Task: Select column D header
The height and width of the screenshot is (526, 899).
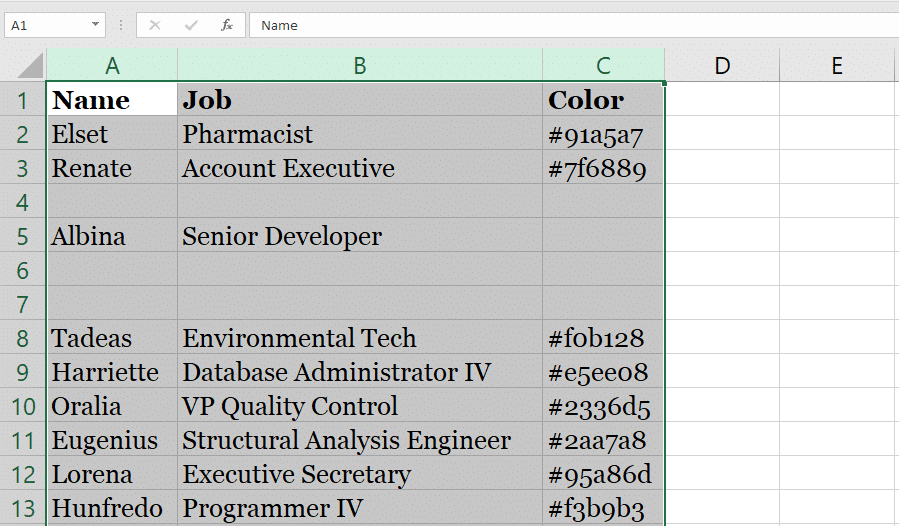Action: point(722,65)
